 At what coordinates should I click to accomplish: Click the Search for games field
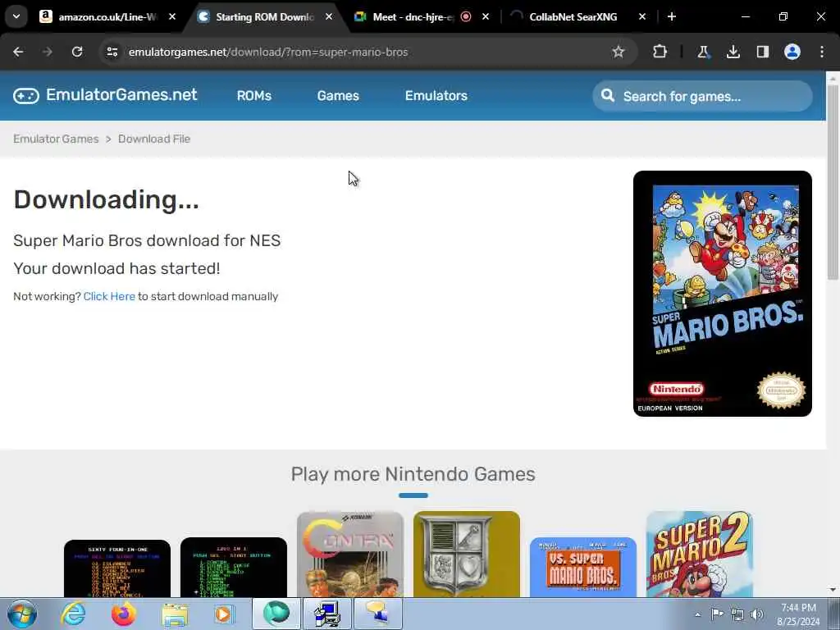702,96
